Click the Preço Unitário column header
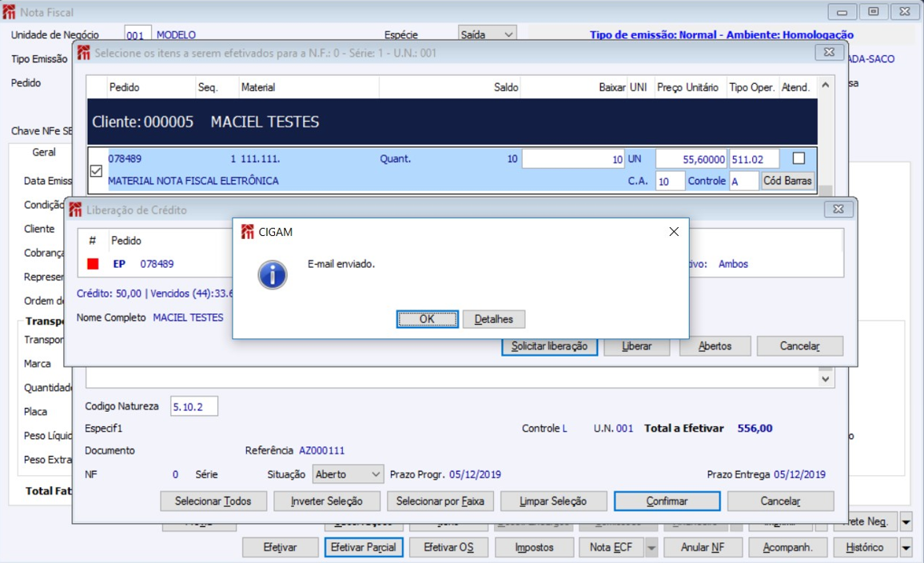The image size is (924, 563). pyautogui.click(x=687, y=87)
